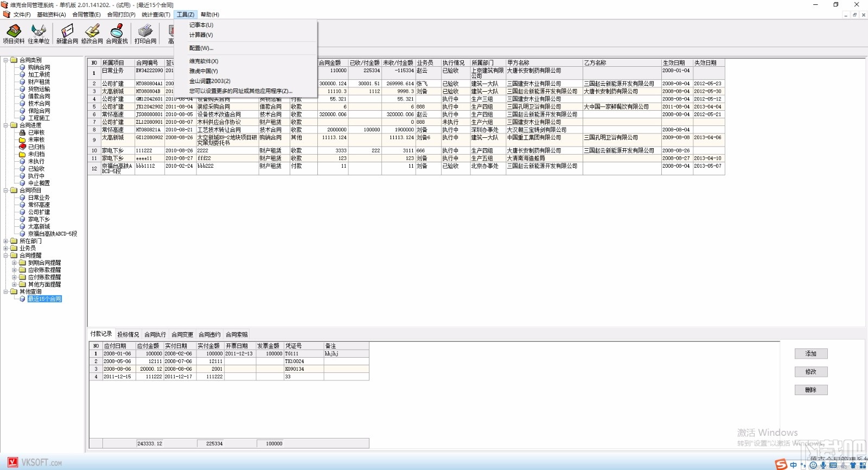The height and width of the screenshot is (470, 868).
Task: Click the 打印合同 printer icon
Action: (145, 34)
